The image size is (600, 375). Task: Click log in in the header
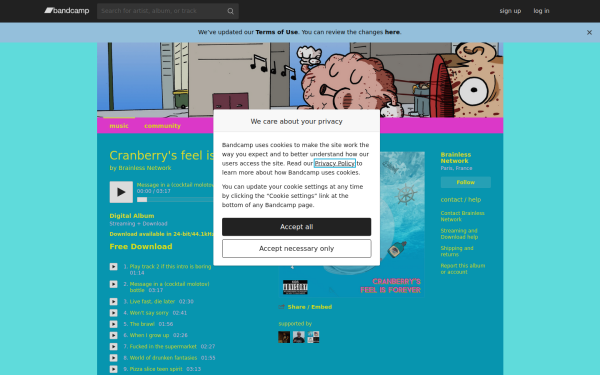click(541, 11)
